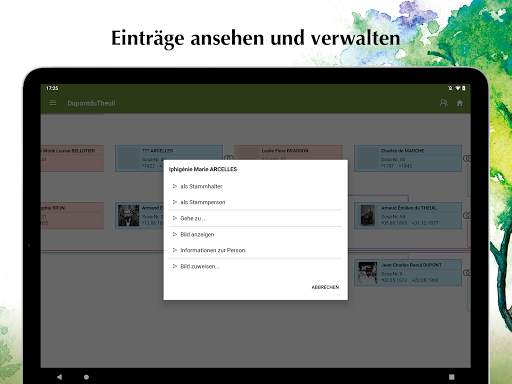Select 'als Stammhalter' option
The image size is (512, 384).
pos(255,186)
